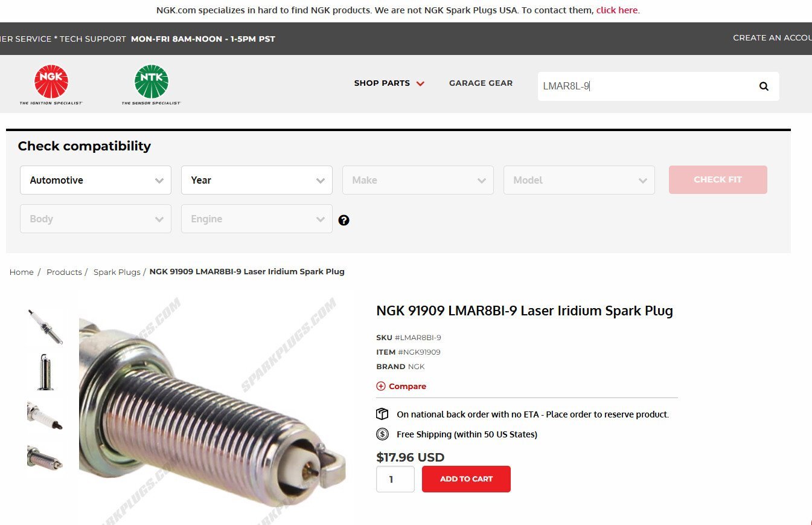The width and height of the screenshot is (812, 525).
Task: Expand the Shop Parts red chevron
Action: pyautogui.click(x=420, y=83)
